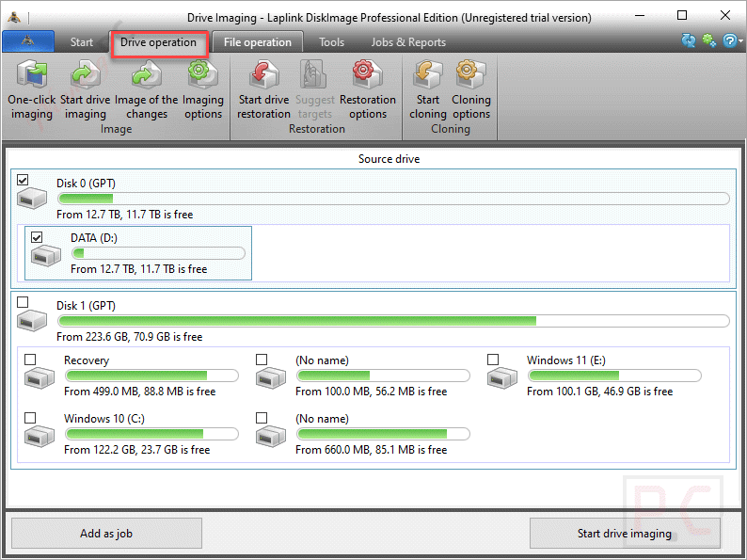Open Imaging options gear icon
The width and height of the screenshot is (747, 560).
pos(203,74)
